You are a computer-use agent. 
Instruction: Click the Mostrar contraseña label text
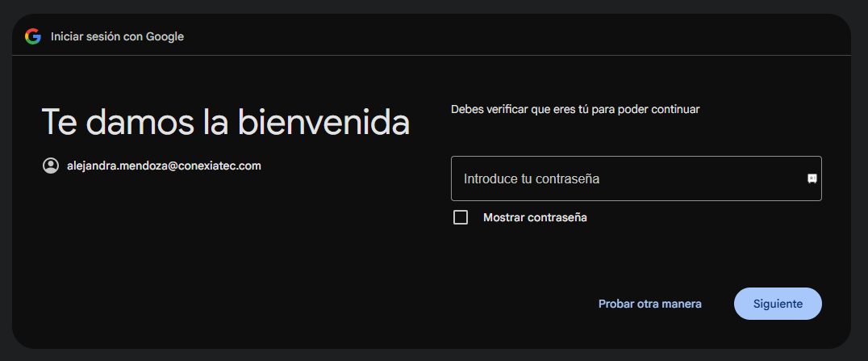click(x=535, y=217)
